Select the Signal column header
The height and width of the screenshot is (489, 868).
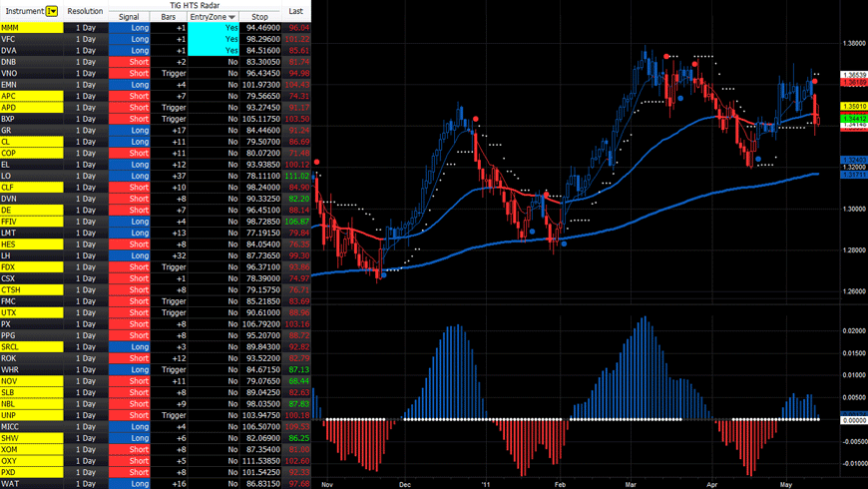[x=129, y=17]
